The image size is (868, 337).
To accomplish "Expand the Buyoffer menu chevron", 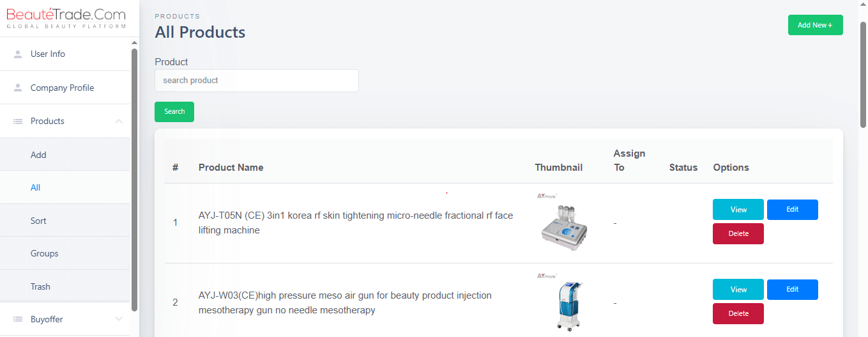I will coord(119,319).
